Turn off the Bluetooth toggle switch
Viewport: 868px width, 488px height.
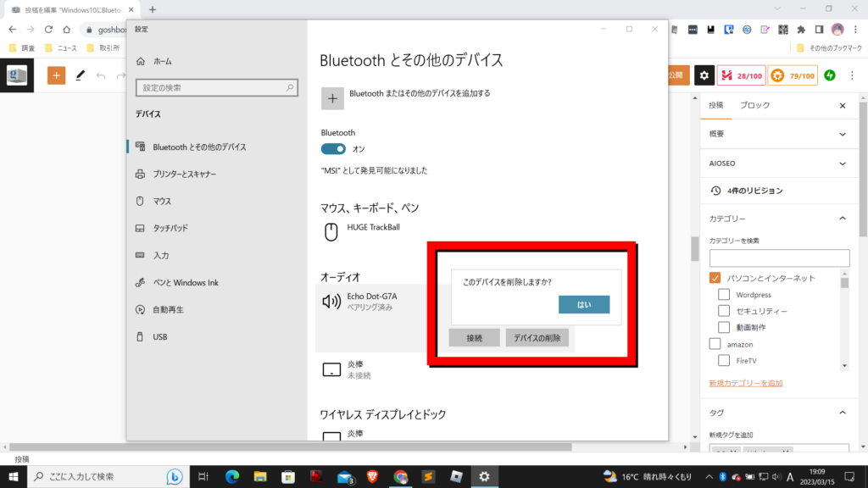pos(333,149)
